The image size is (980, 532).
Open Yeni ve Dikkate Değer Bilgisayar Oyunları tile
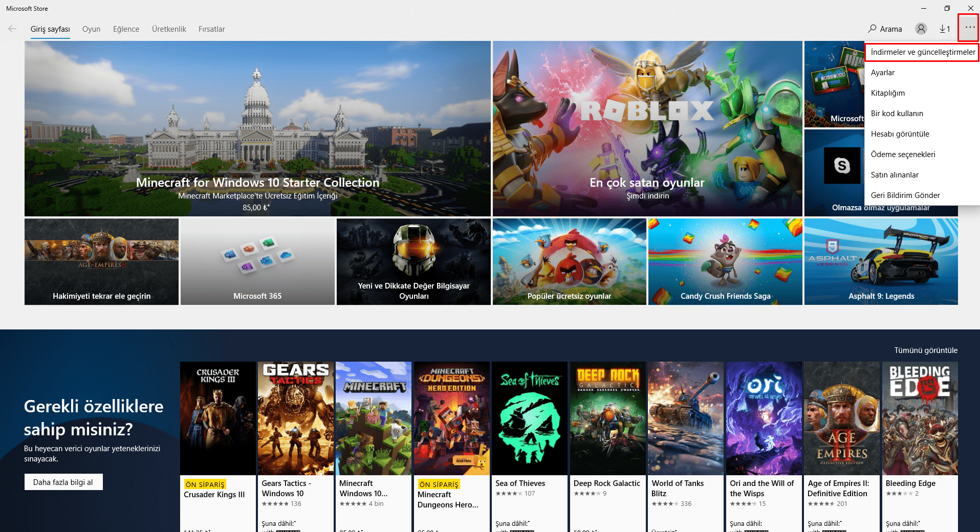coord(413,262)
